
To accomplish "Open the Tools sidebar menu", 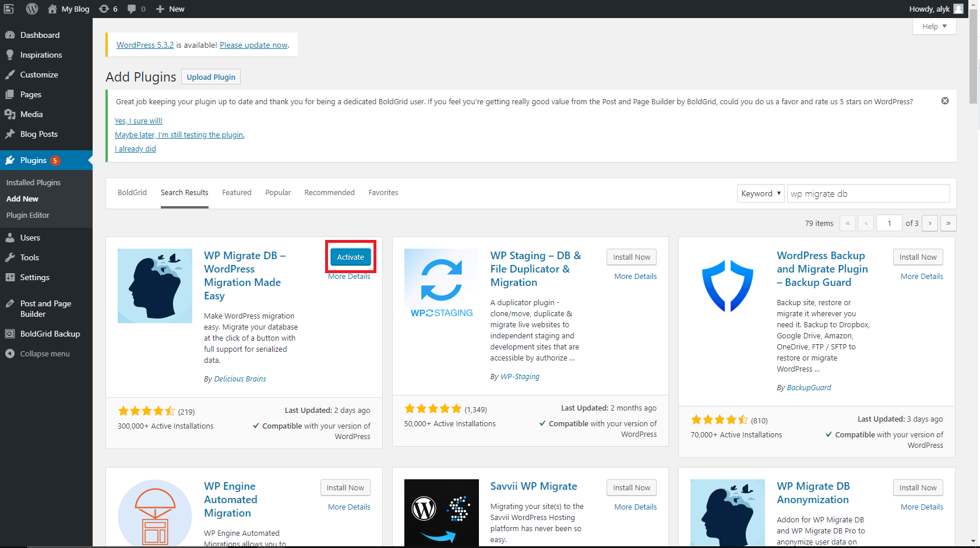I will coord(29,257).
